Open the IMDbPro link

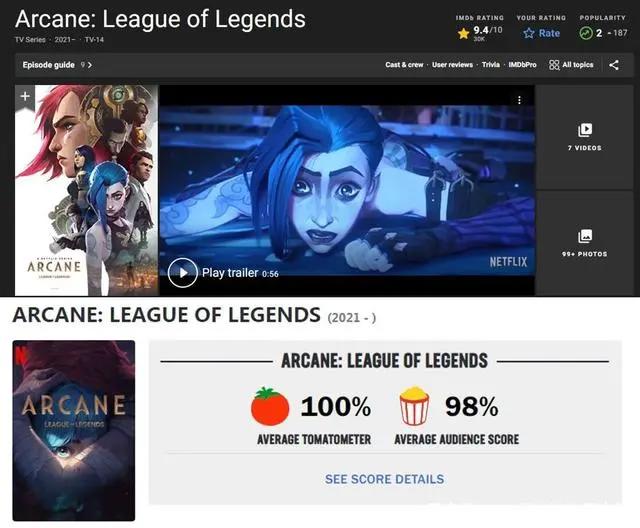pos(522,64)
